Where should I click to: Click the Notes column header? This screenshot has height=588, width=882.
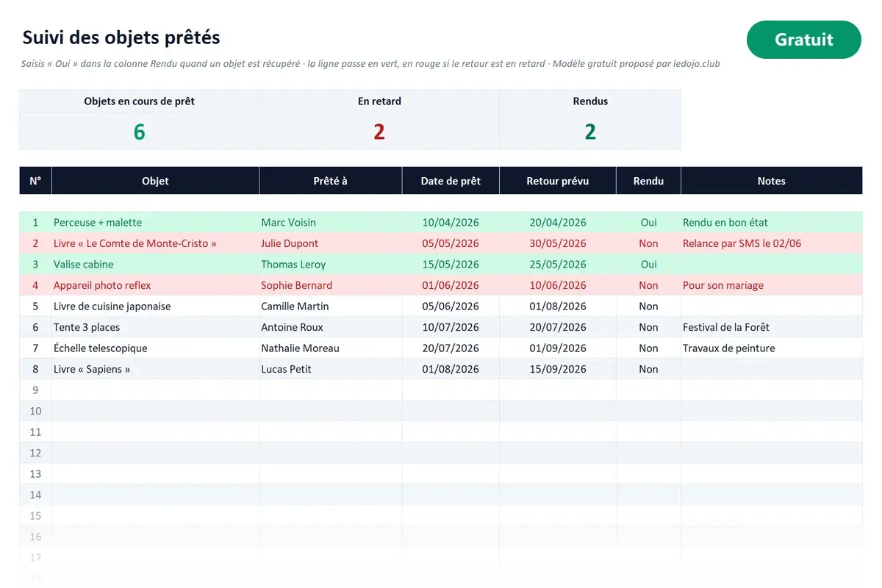[x=771, y=181]
